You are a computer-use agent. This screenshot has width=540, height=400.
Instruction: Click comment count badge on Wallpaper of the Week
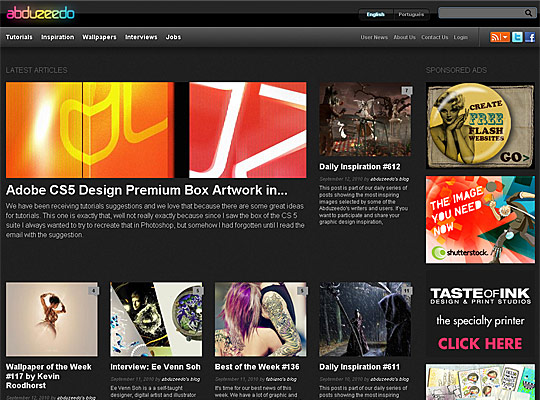click(93, 291)
